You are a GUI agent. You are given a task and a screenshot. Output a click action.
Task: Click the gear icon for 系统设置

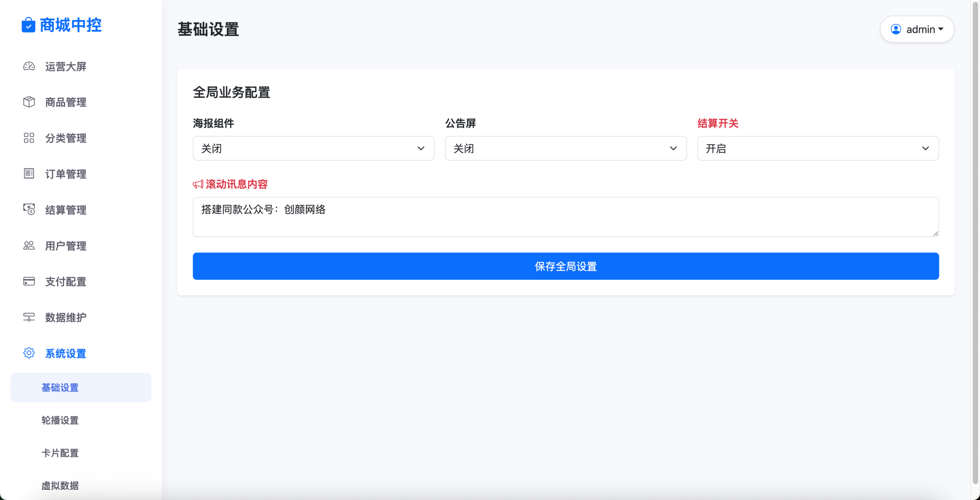coord(29,353)
